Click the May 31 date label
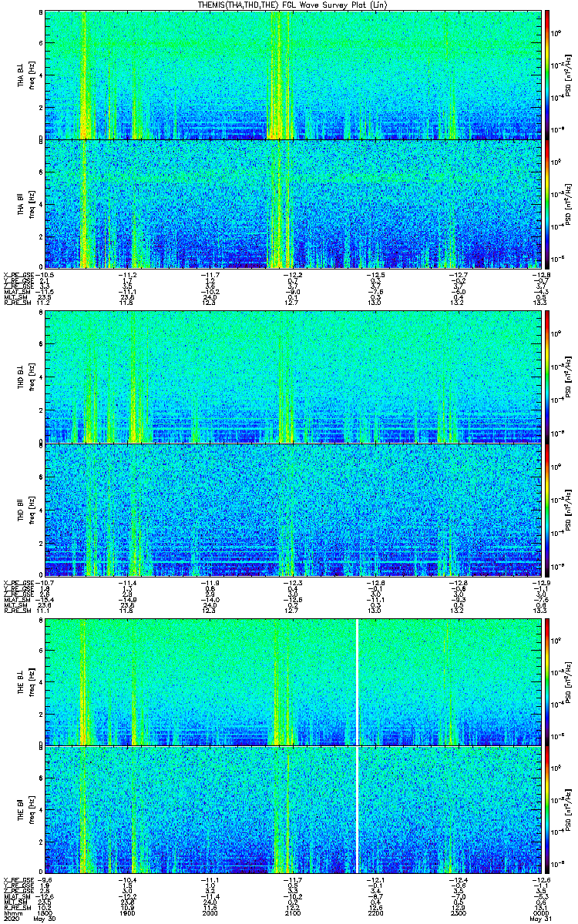 [x=539, y=919]
